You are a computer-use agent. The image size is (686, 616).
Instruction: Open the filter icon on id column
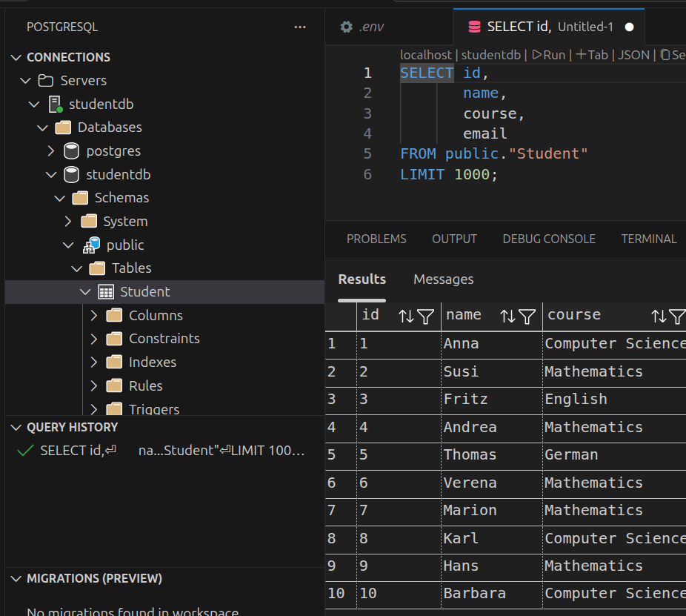pos(425,317)
